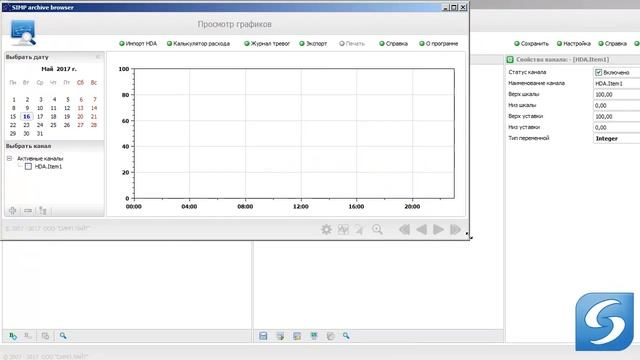This screenshot has height=360, width=640.
Task: Click the Май 2017 г. calendar title
Action: point(59,69)
